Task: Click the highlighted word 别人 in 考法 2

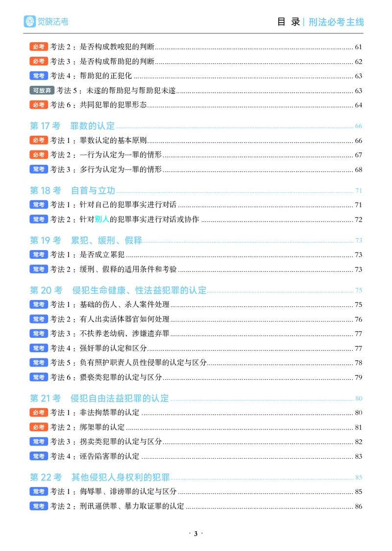Action: tap(102, 219)
